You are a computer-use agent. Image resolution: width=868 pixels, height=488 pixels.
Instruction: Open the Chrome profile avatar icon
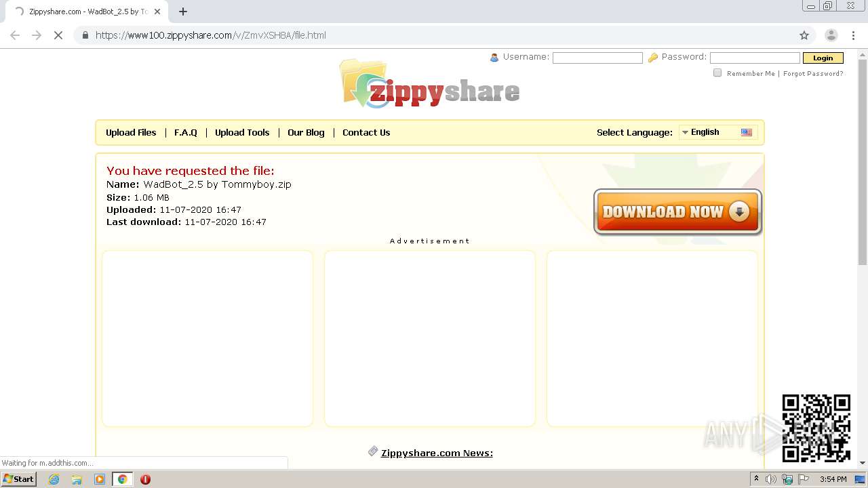click(831, 35)
